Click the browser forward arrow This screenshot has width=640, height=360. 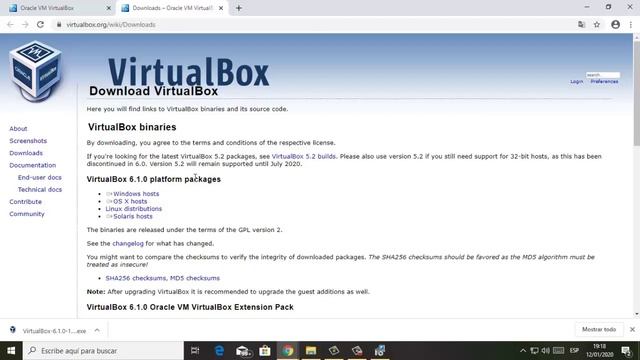pos(25,24)
